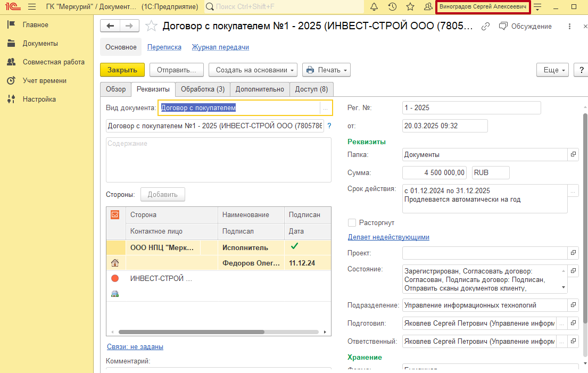Open the Обсуждение discussion panel
The image size is (588, 373).
[x=525, y=26]
